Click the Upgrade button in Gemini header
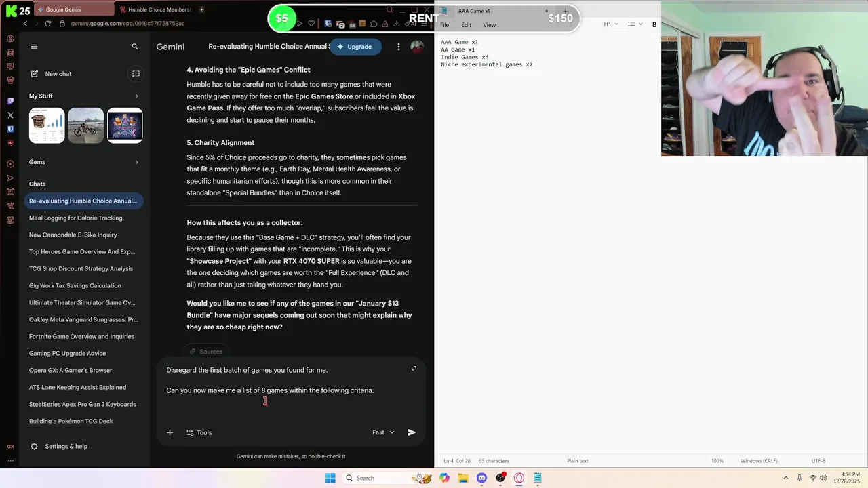 click(355, 47)
